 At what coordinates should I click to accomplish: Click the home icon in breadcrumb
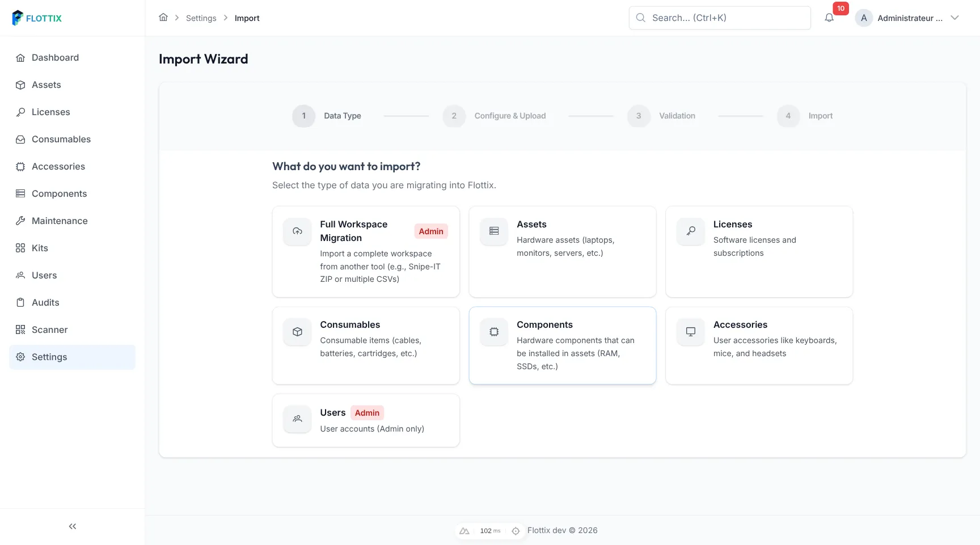pos(163,18)
